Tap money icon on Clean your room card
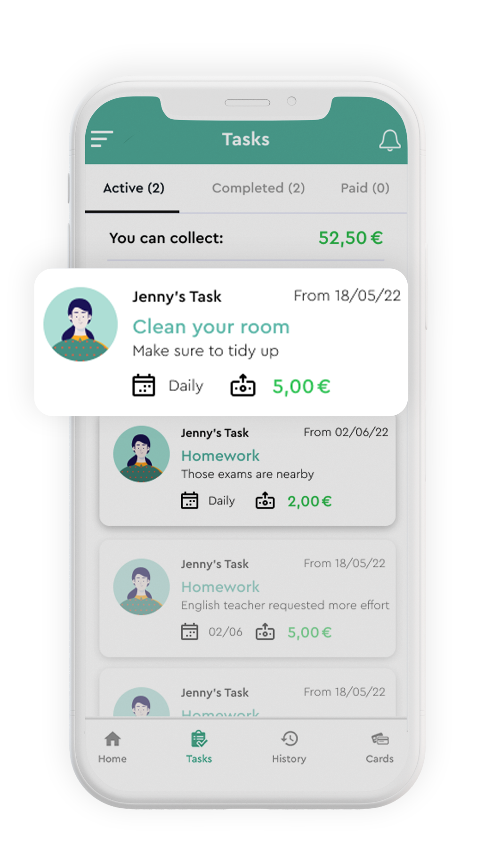493x868 pixels. (x=243, y=386)
